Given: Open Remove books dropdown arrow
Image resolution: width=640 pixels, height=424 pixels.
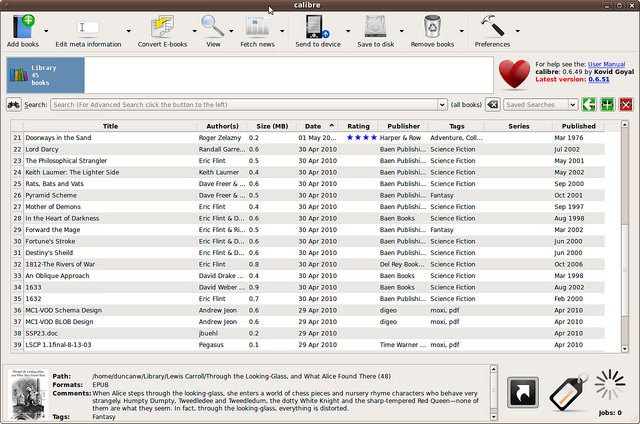Looking at the screenshot, I should [x=462, y=31].
